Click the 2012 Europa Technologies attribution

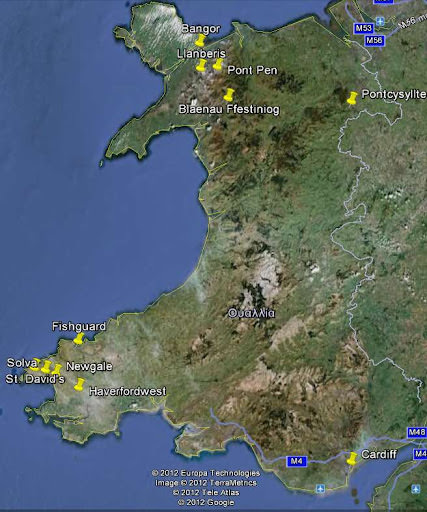206,473
